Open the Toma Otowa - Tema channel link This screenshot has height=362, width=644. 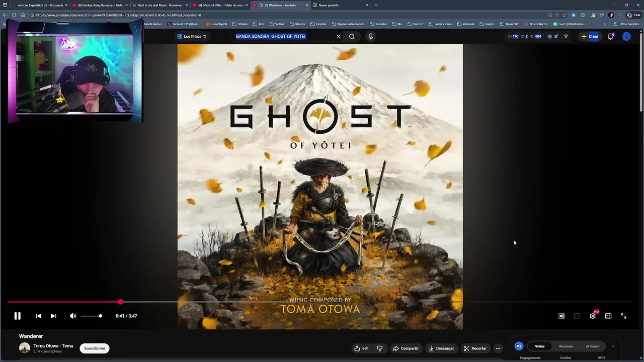[x=53, y=346]
